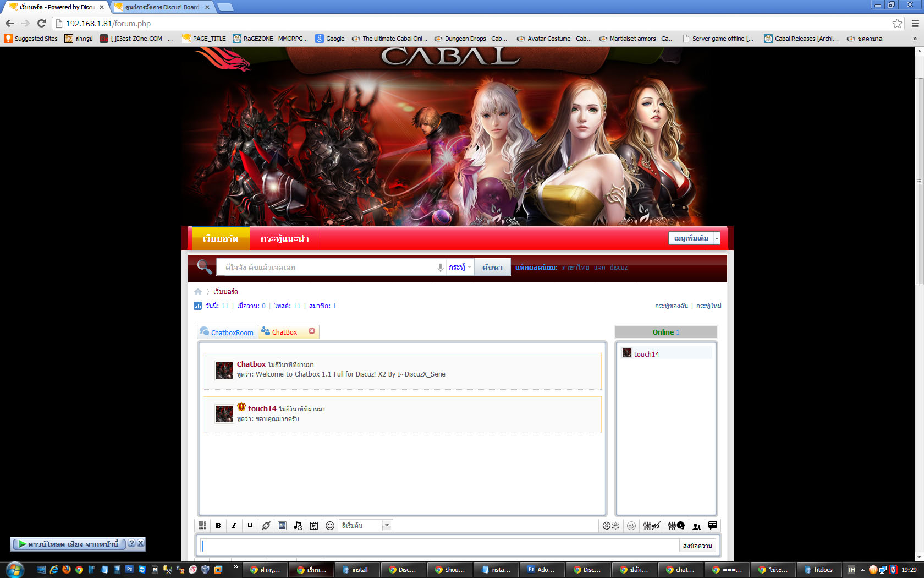The image size is (924, 578).
Task: Focus the chat message input field
Action: (x=440, y=546)
